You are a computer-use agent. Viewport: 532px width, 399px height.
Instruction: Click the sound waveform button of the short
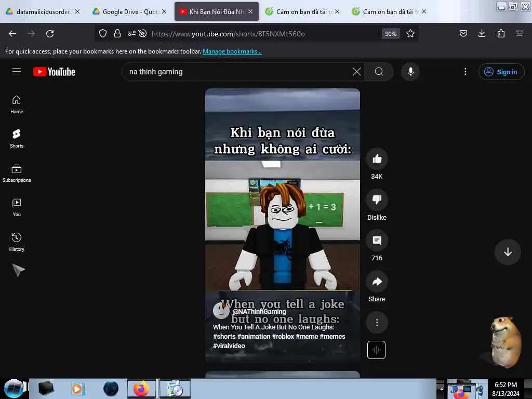pyautogui.click(x=376, y=350)
